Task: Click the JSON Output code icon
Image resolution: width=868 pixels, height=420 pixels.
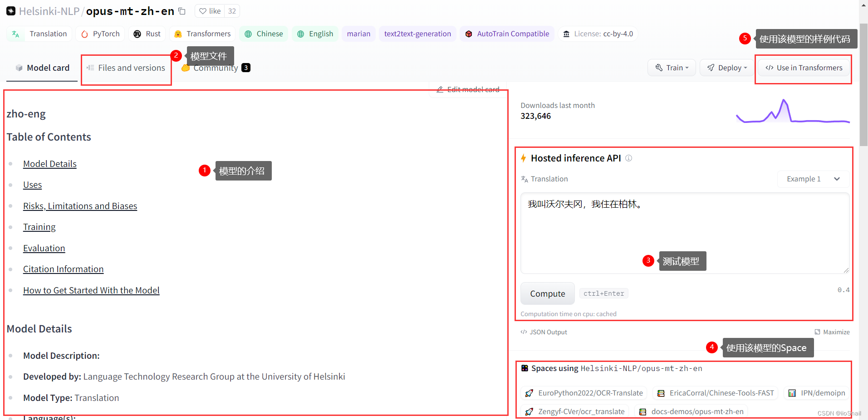Action: coord(524,332)
